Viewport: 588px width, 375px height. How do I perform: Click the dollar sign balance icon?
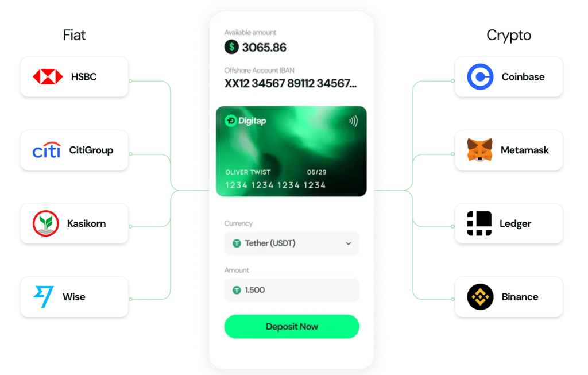click(231, 47)
